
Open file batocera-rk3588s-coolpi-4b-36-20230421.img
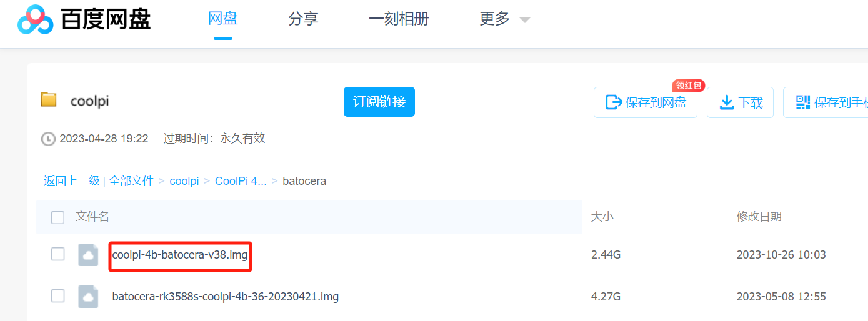click(x=226, y=297)
